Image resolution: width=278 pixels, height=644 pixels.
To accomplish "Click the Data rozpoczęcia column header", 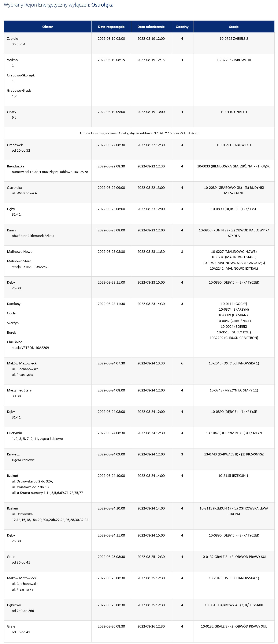I will pos(111,27).
